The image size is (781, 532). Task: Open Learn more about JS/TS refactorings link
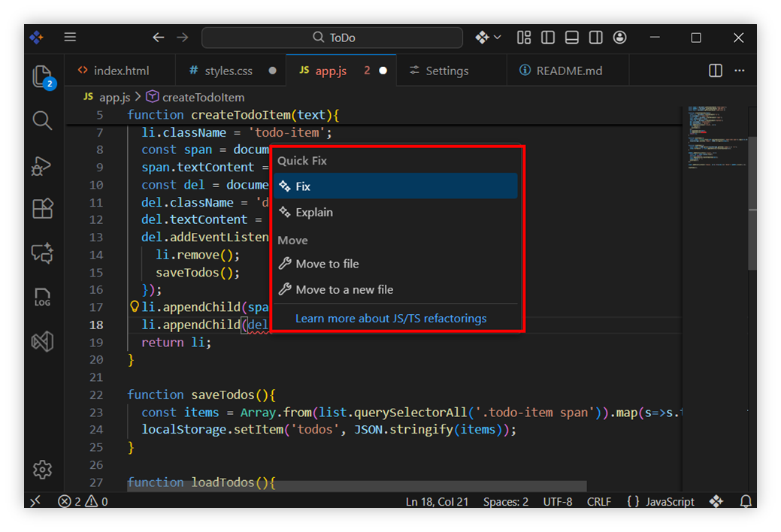click(x=391, y=319)
